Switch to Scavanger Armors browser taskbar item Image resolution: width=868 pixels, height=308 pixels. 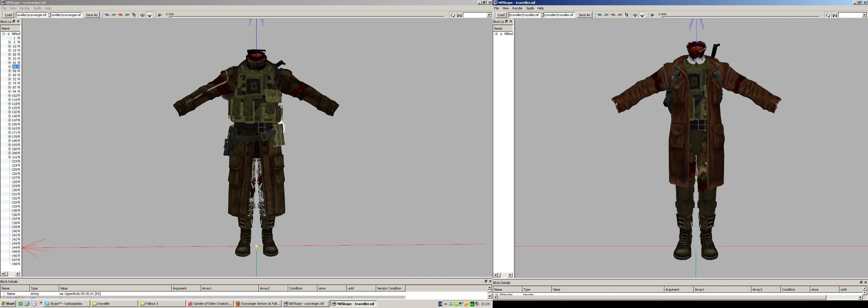coord(258,304)
